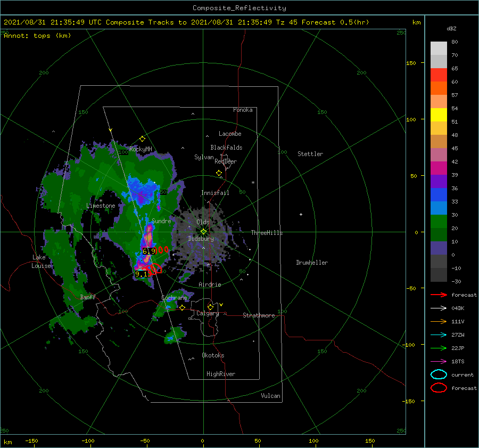Click the green 22JP arrow legend icon
479x448 pixels.
pos(439,348)
